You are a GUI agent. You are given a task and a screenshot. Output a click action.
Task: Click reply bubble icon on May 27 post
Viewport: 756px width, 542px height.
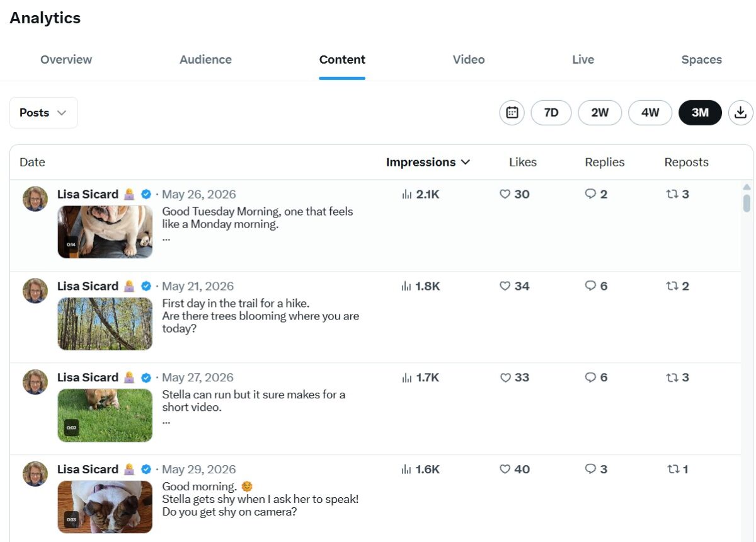point(590,378)
